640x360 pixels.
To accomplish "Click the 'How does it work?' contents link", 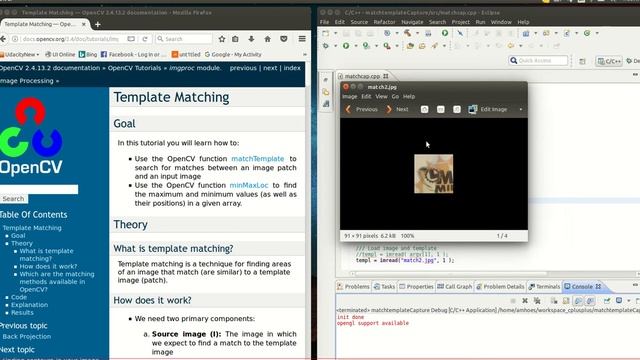I will (x=48, y=267).
